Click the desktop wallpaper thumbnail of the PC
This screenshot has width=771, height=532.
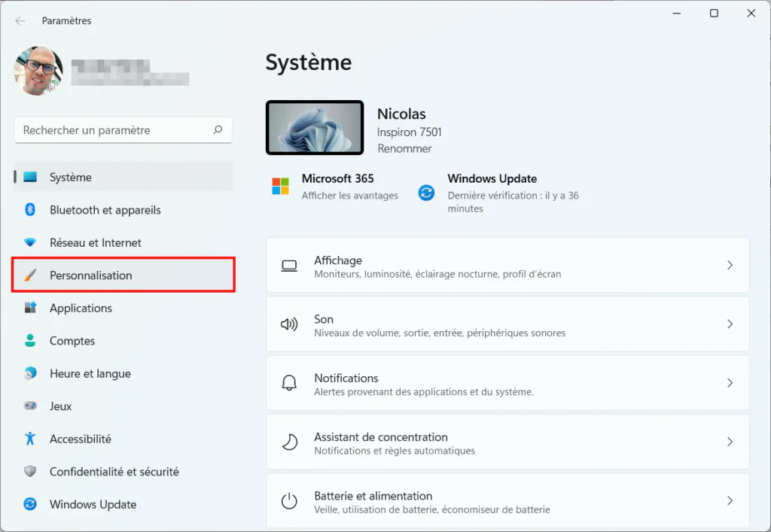[x=315, y=128]
